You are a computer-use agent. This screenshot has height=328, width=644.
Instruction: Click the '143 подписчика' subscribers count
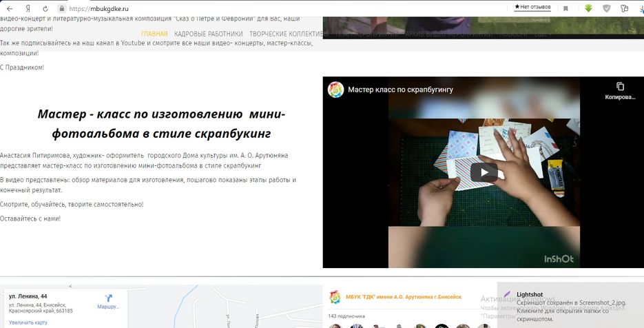(x=346, y=316)
